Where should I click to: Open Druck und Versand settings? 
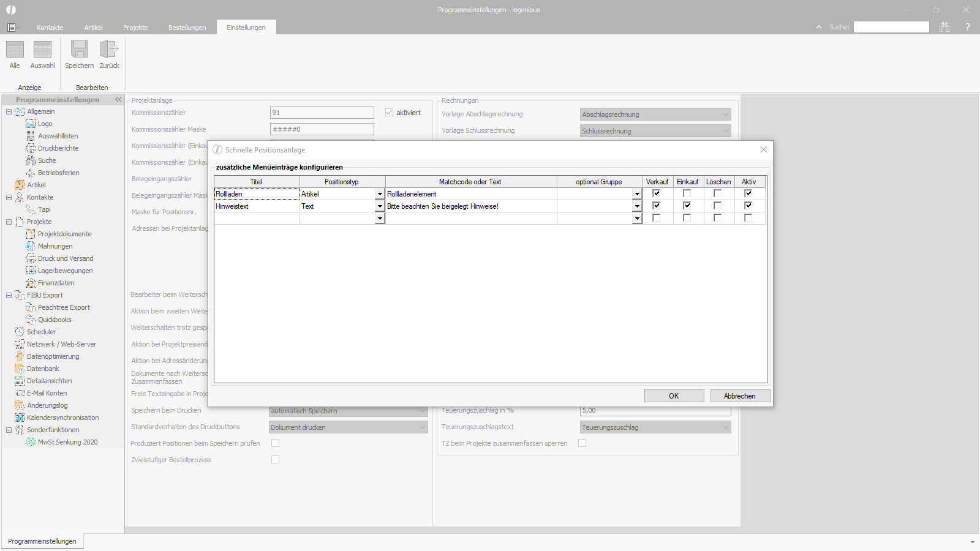point(66,258)
